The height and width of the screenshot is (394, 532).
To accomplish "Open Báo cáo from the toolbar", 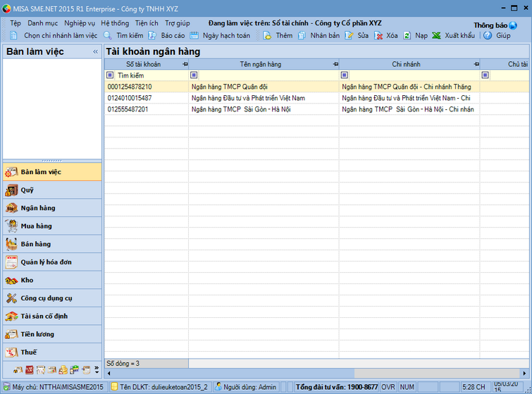I will point(166,35).
